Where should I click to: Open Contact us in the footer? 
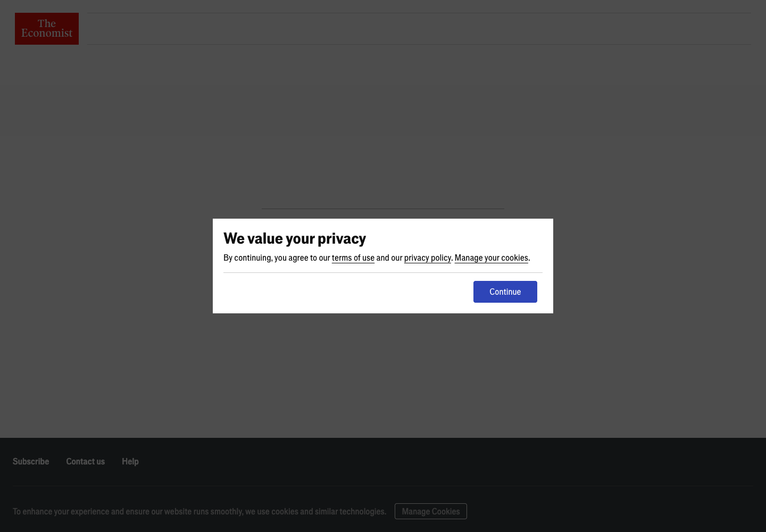click(x=86, y=461)
